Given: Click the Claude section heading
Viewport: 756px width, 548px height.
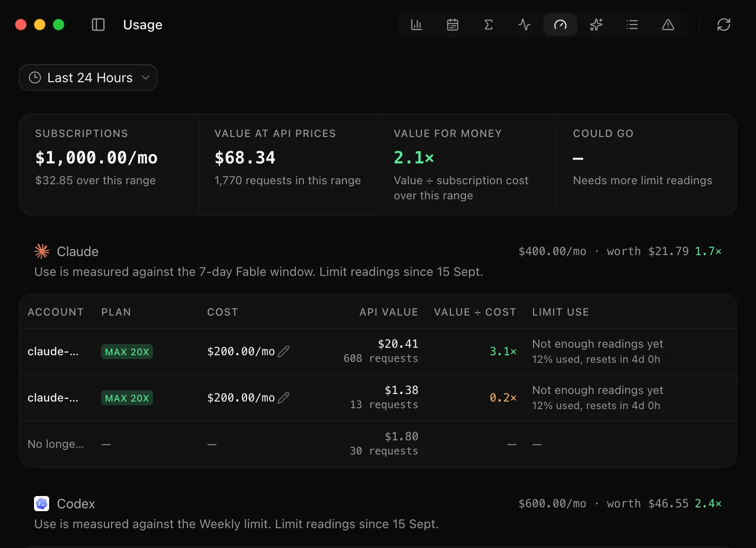Looking at the screenshot, I should point(77,251).
